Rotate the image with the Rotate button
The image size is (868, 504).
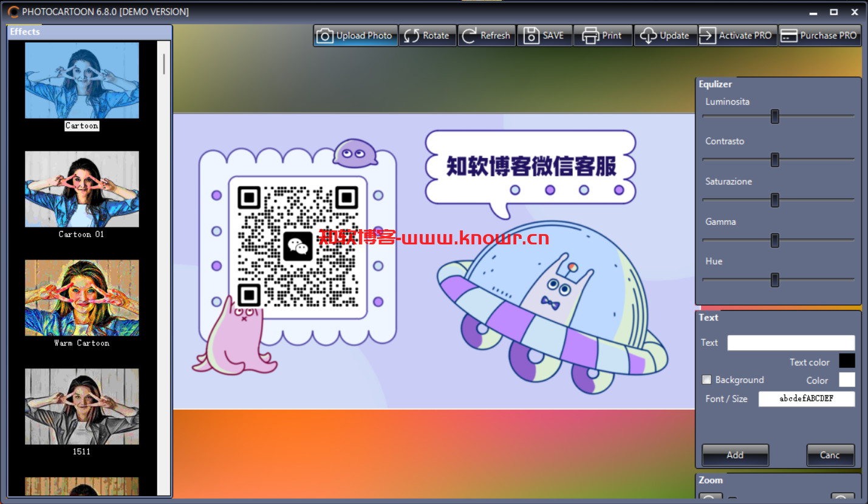click(x=428, y=35)
